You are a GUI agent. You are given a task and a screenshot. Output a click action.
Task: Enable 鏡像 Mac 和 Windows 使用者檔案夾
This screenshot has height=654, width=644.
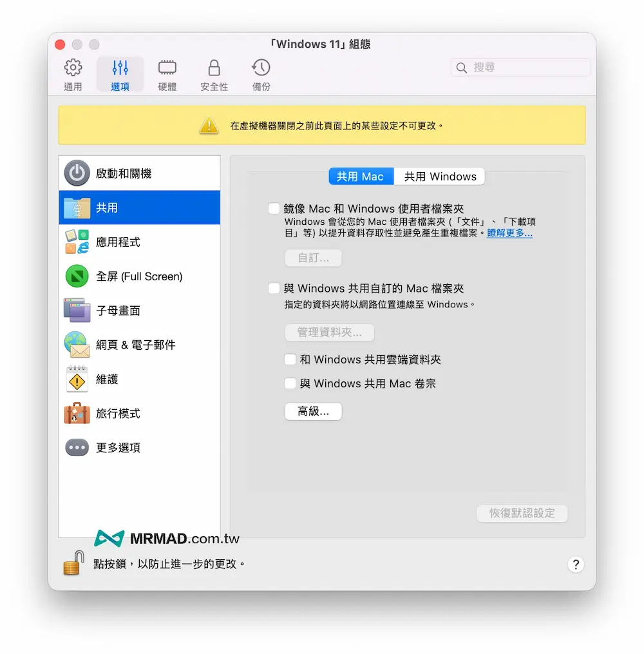tap(274, 208)
